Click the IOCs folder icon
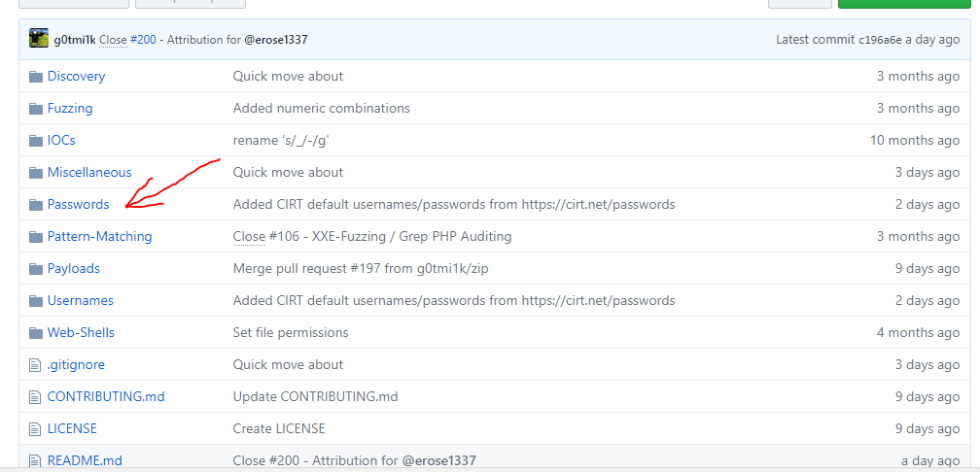 click(x=36, y=141)
